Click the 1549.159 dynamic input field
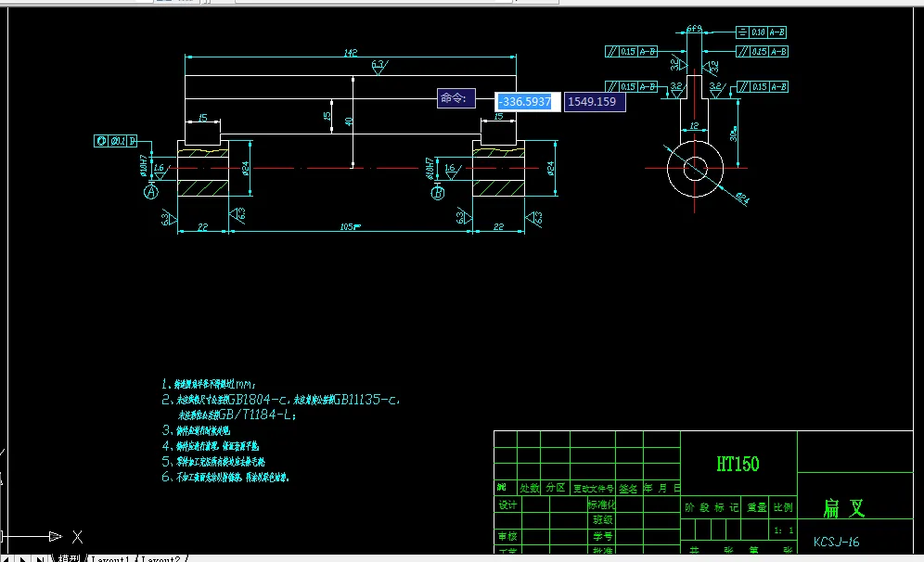 click(595, 102)
